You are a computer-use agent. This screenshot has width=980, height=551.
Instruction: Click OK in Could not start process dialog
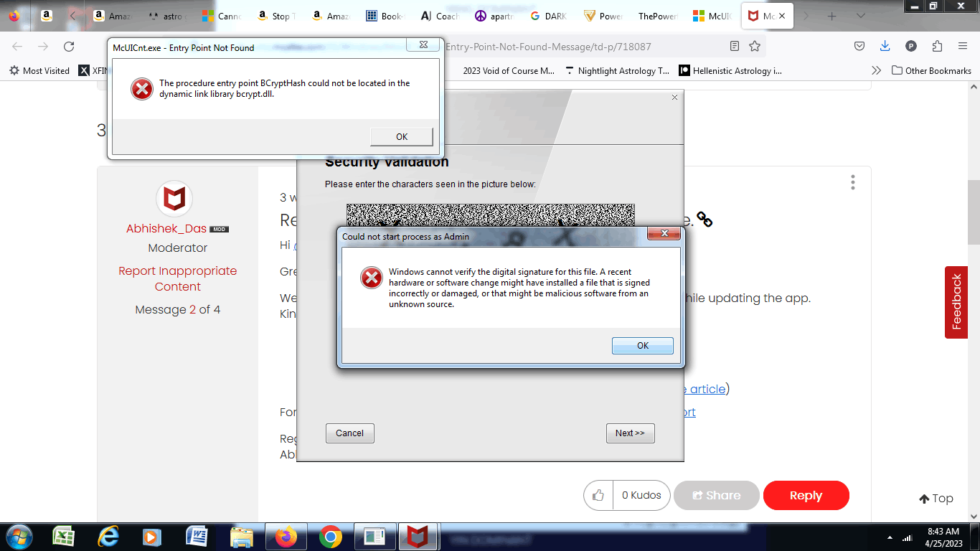click(x=643, y=346)
